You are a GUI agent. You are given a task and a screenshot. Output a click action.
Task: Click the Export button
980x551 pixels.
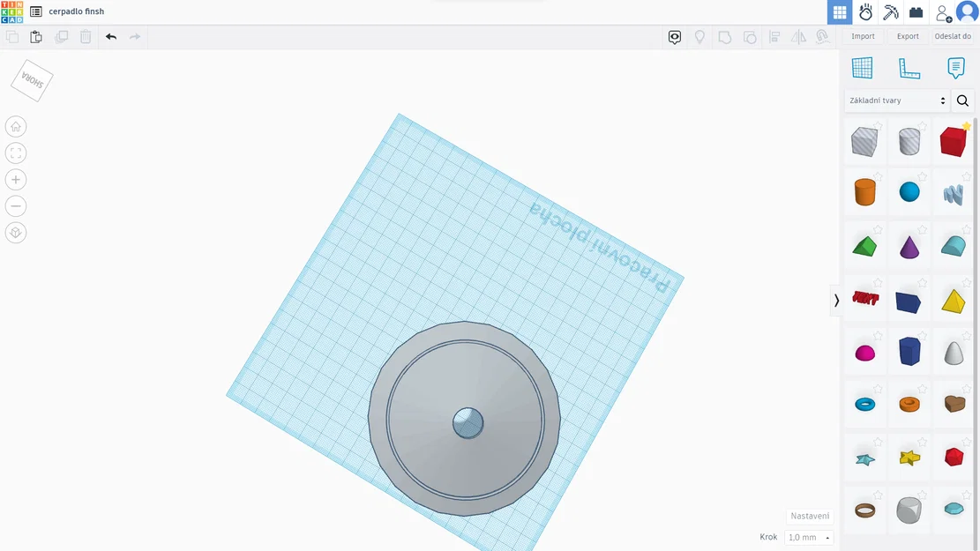[x=908, y=36]
